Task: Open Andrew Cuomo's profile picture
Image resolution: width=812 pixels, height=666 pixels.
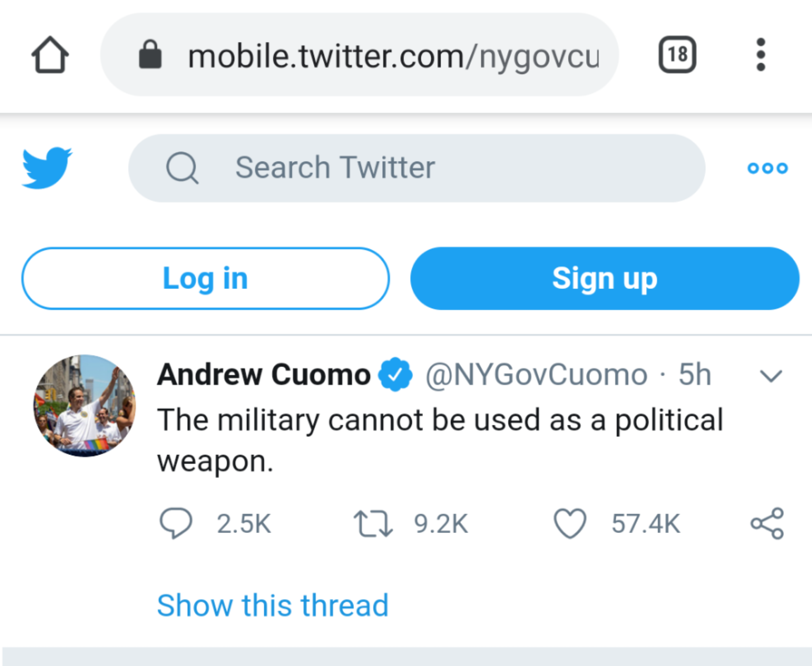Action: pos(84,406)
